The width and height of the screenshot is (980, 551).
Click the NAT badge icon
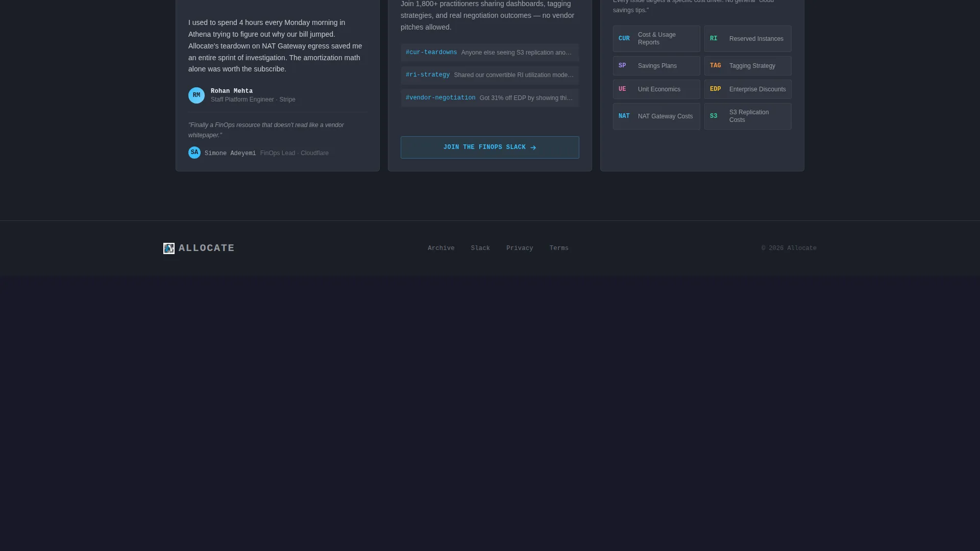(624, 116)
